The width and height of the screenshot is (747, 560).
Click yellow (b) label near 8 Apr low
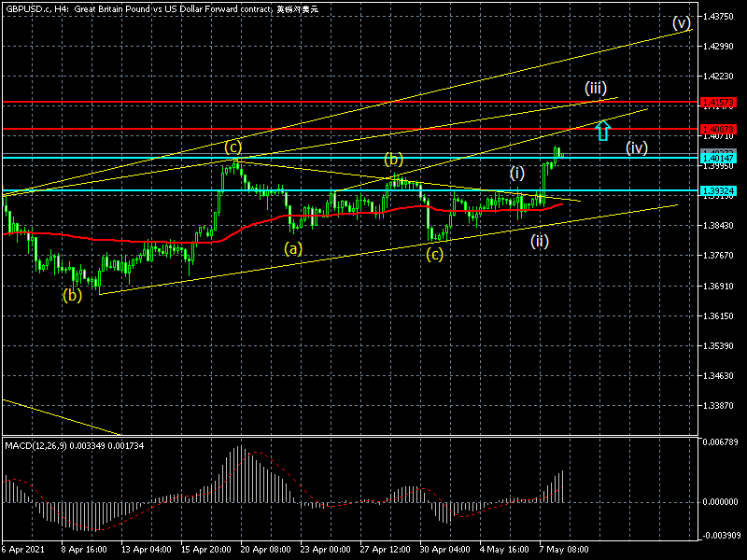72,295
